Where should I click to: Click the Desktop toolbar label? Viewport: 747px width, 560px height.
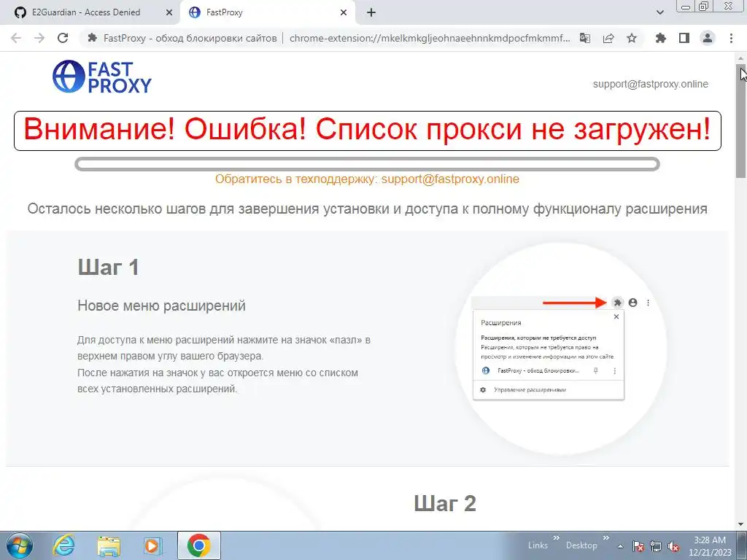pos(581,545)
